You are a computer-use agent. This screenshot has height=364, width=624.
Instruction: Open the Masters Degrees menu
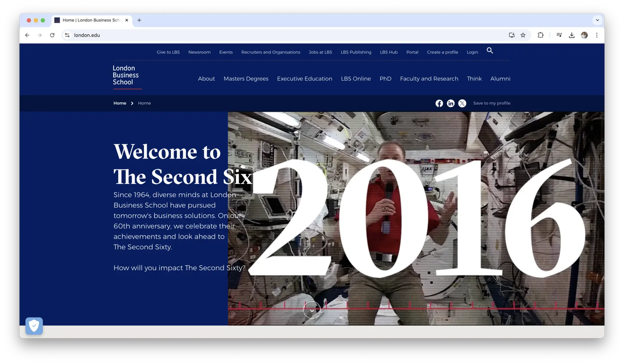point(246,79)
